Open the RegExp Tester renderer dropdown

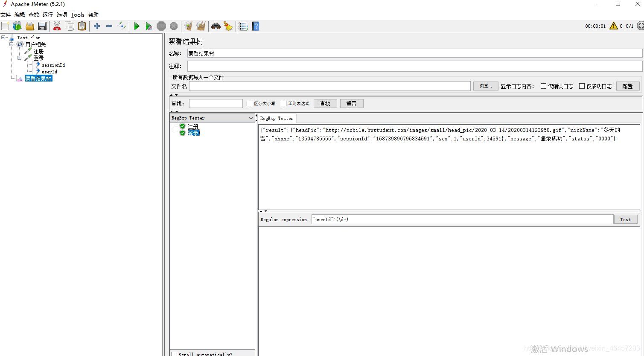click(251, 118)
